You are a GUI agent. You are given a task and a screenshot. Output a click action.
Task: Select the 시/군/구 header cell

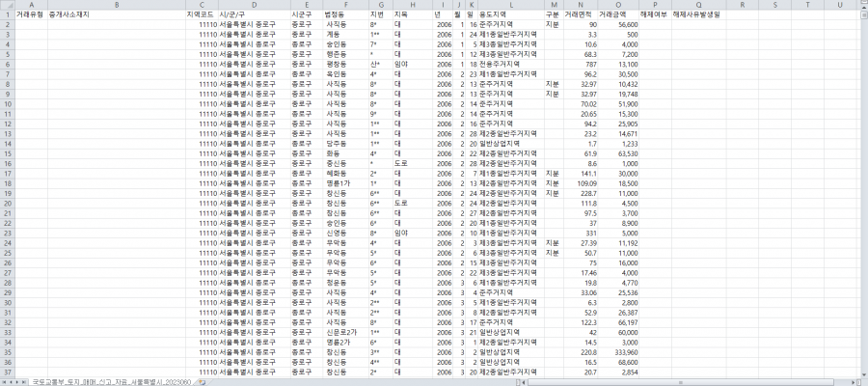(x=254, y=14)
